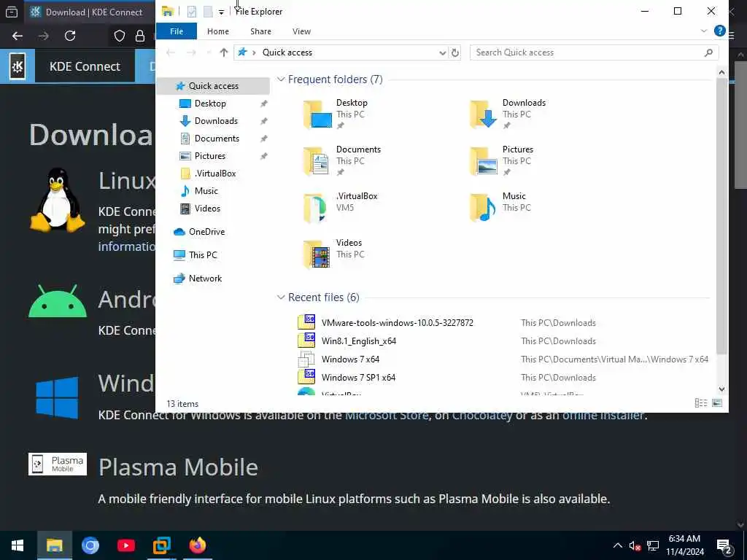Switch to the Home ribbon tab
The image size is (747, 560).
[217, 31]
